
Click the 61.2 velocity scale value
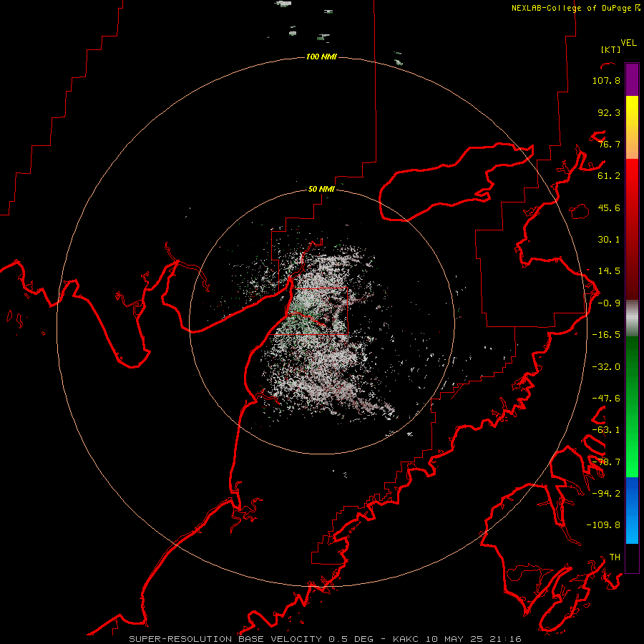tap(609, 176)
